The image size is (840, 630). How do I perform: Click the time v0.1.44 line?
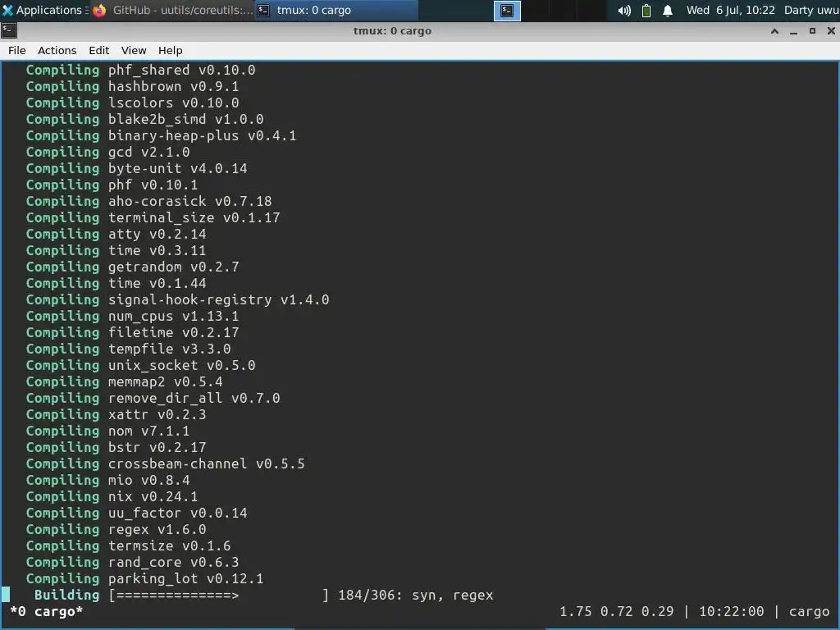[x=116, y=283]
